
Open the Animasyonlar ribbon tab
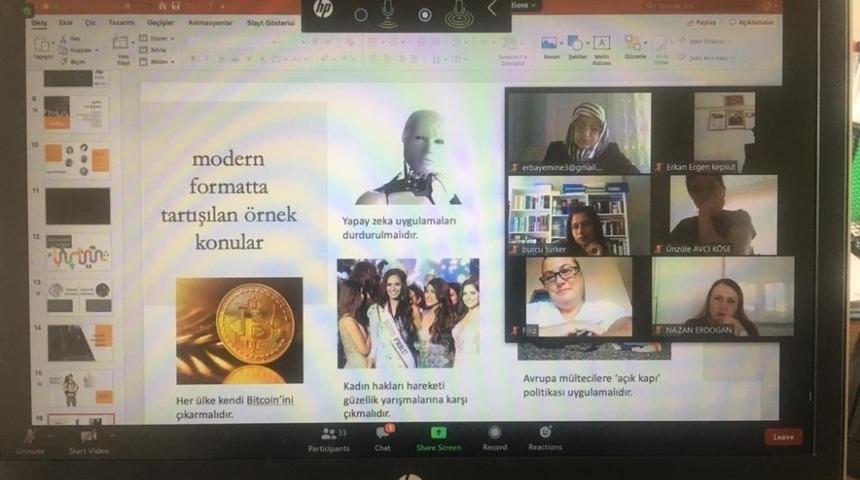(x=210, y=22)
